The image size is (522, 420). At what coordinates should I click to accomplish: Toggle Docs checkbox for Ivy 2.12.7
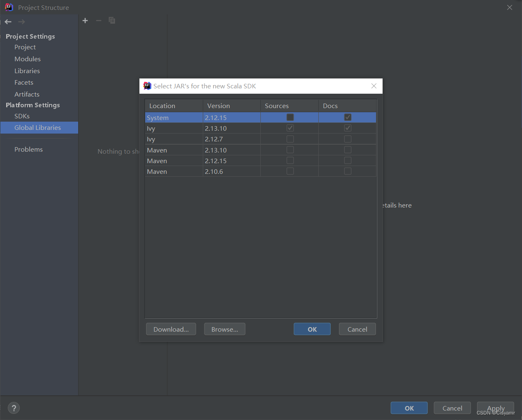[348, 139]
